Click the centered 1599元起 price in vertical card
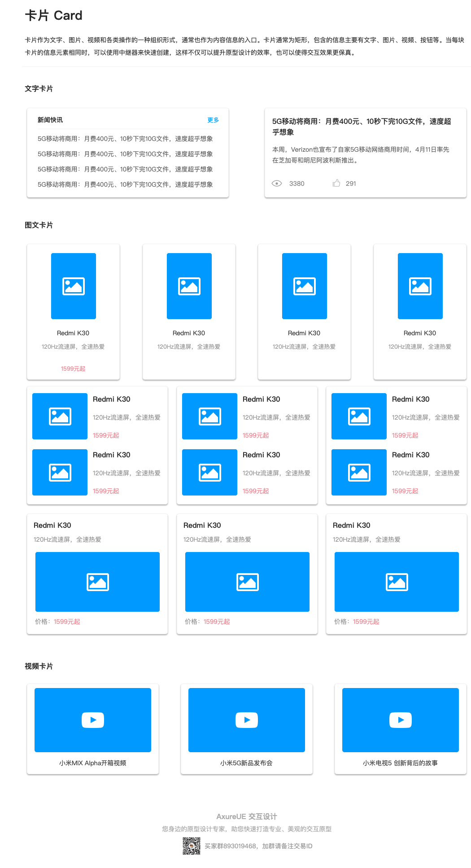Image resolution: width=471 pixels, height=868 pixels. (x=73, y=368)
